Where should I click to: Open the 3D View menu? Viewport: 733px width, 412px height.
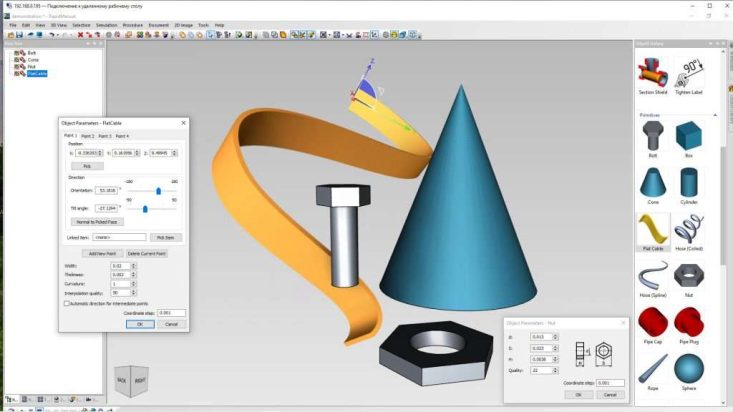[x=58, y=25]
